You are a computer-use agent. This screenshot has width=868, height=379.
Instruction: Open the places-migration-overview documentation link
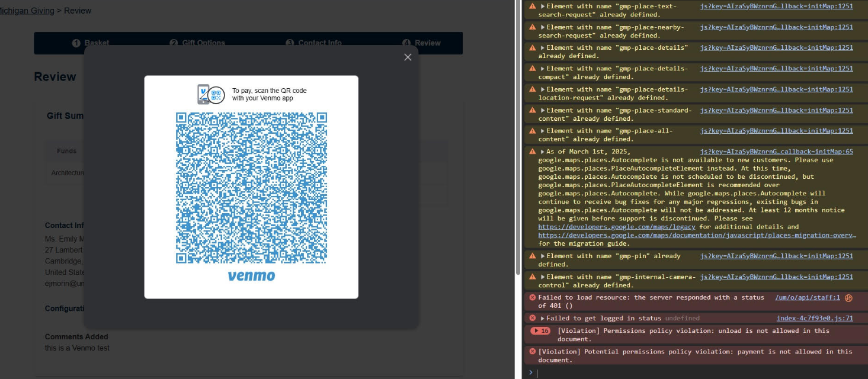pyautogui.click(x=697, y=235)
